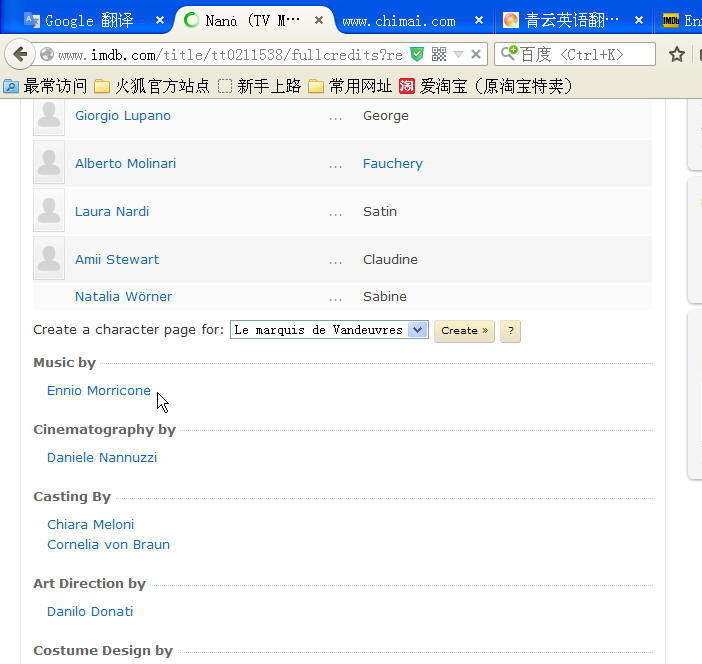The width and height of the screenshot is (702, 664).
Task: Click the Baidu search engine icon
Action: point(509,53)
